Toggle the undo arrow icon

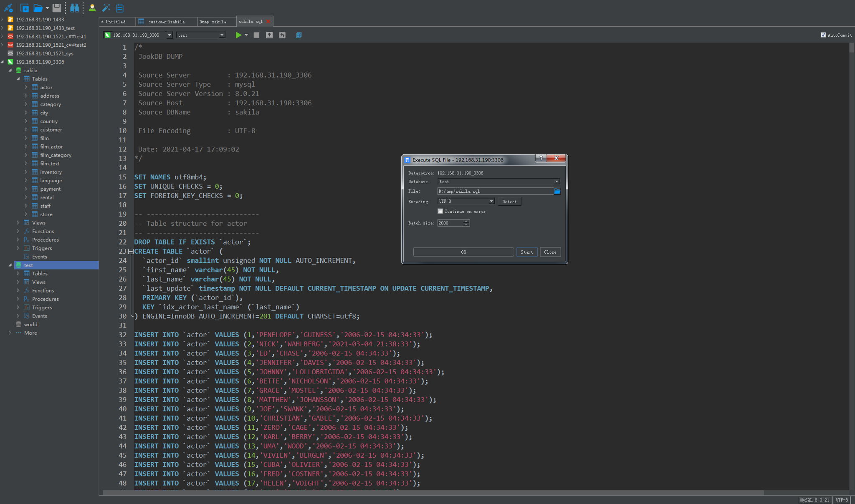(283, 35)
